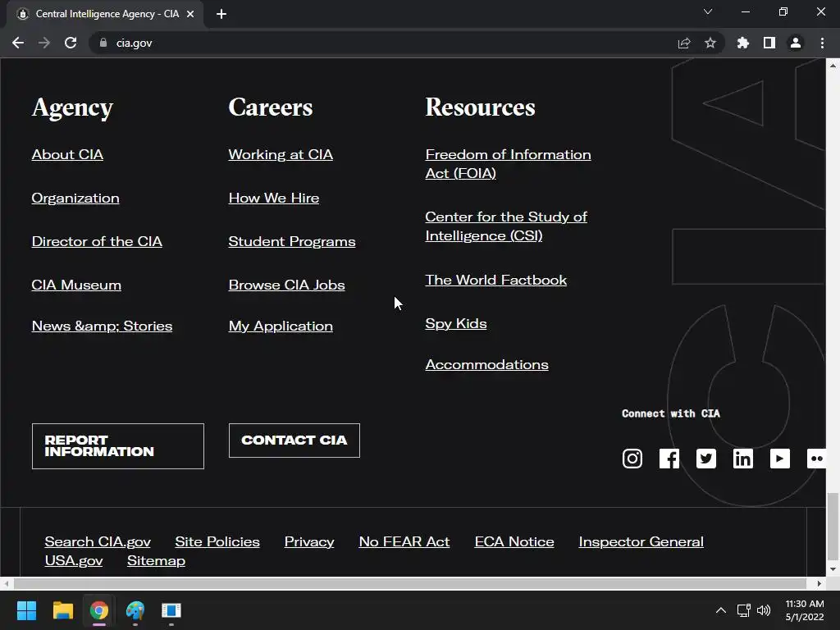Open the blue window app in taskbar
Screen dimensions: 840x630
pos(171,610)
